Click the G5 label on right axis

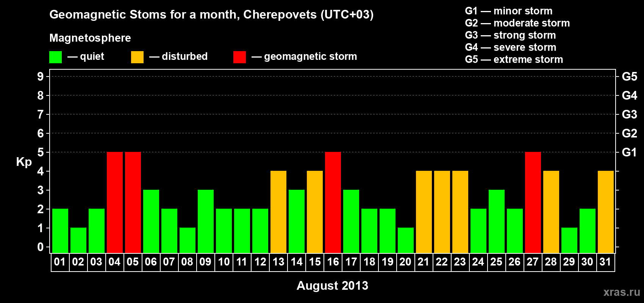[630, 77]
